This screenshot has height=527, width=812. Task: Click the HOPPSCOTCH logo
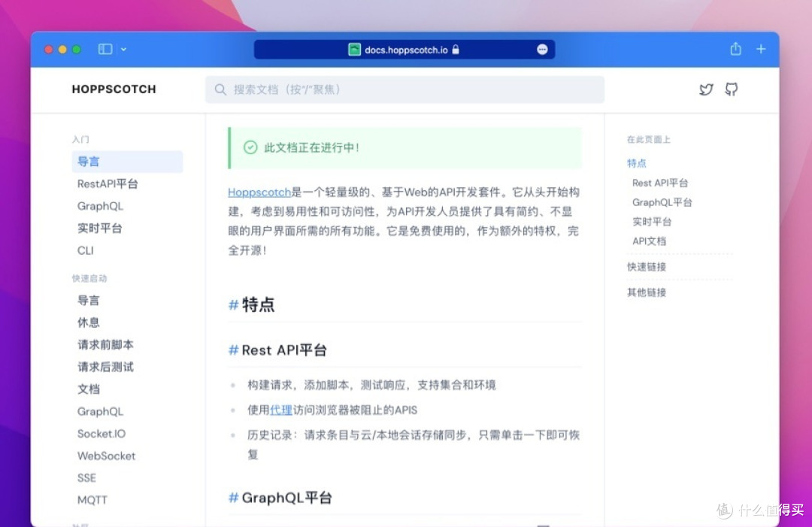coord(114,89)
